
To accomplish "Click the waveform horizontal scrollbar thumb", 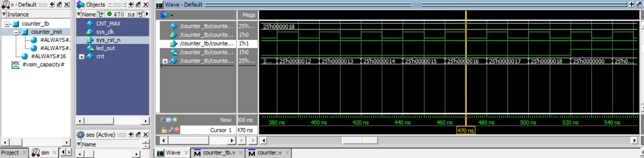I will [x=360, y=140].
